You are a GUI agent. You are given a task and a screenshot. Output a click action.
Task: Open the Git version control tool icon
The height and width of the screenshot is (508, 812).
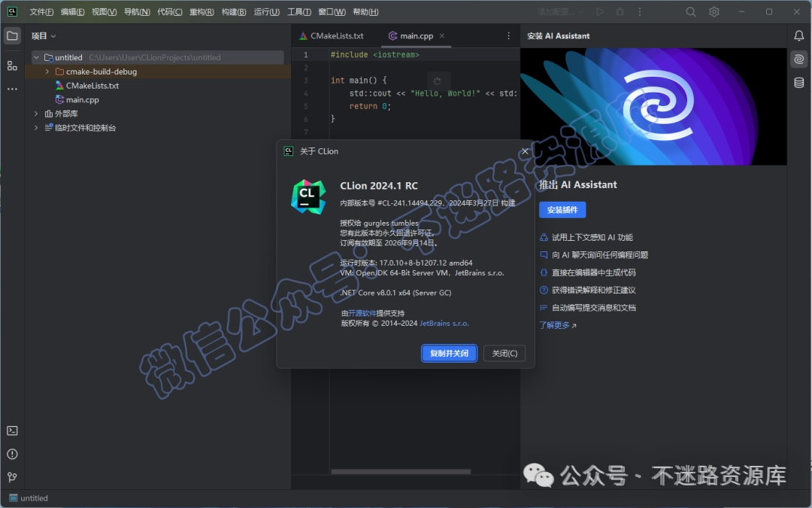click(12, 477)
